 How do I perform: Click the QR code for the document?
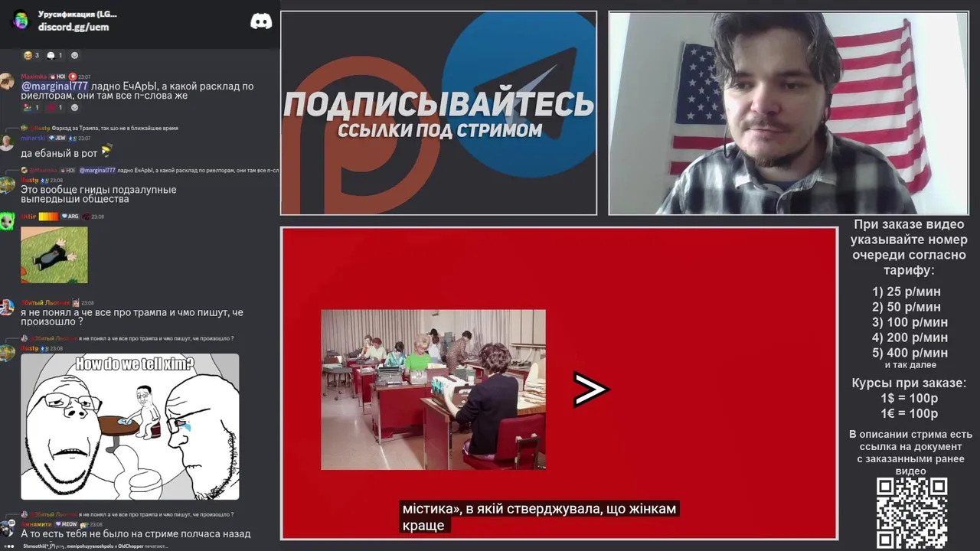[x=911, y=514]
